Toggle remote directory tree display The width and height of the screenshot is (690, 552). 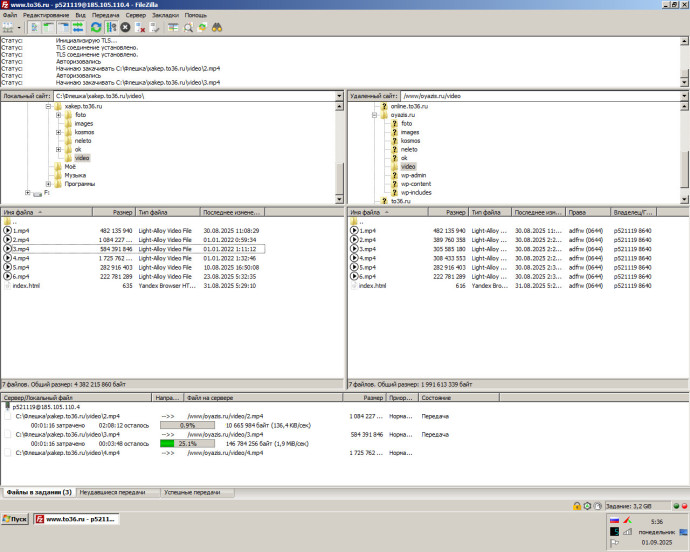coord(64,28)
